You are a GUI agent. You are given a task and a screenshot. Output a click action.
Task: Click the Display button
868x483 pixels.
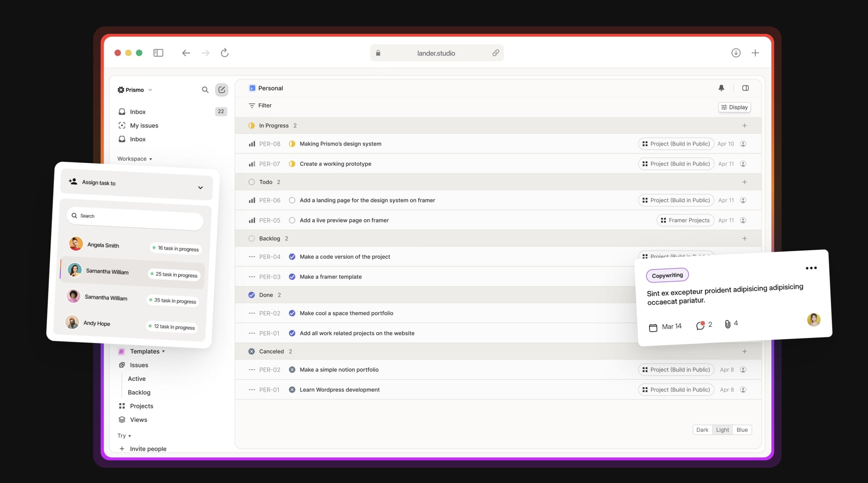pos(734,107)
